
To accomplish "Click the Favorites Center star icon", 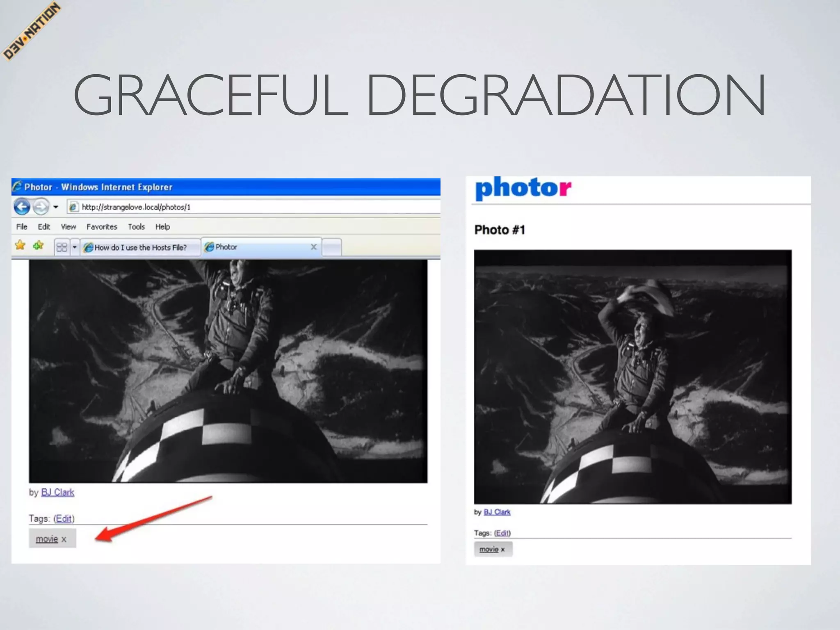I will coord(20,246).
